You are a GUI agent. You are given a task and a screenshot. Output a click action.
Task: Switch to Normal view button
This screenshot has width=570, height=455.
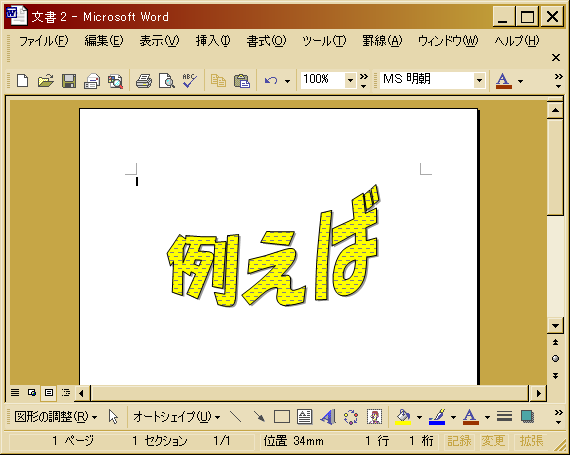point(15,392)
